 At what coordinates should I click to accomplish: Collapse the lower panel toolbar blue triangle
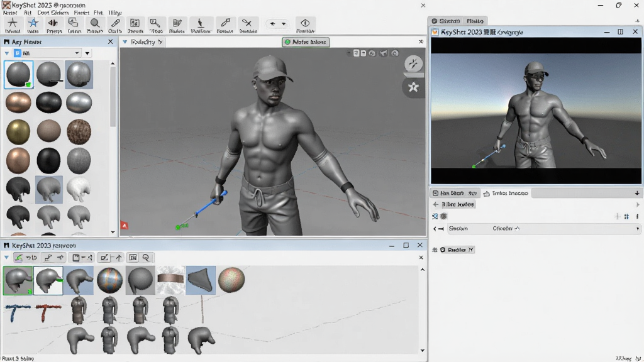point(6,258)
